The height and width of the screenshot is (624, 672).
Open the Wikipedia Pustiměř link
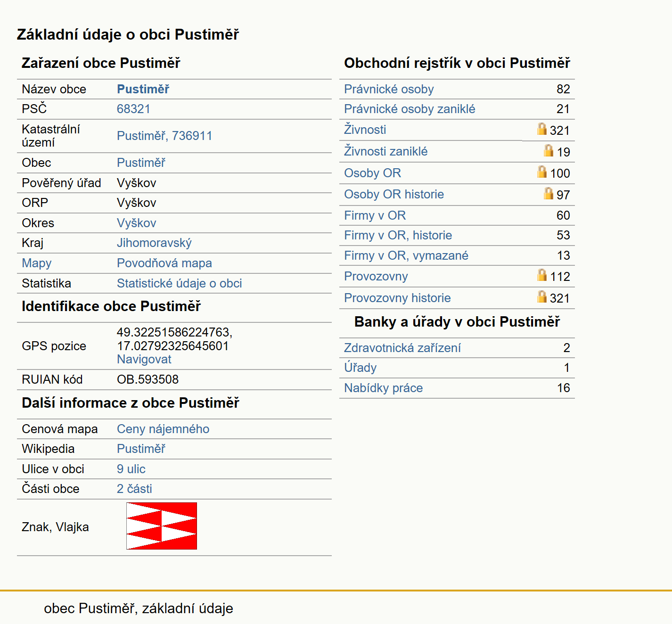[x=141, y=449]
